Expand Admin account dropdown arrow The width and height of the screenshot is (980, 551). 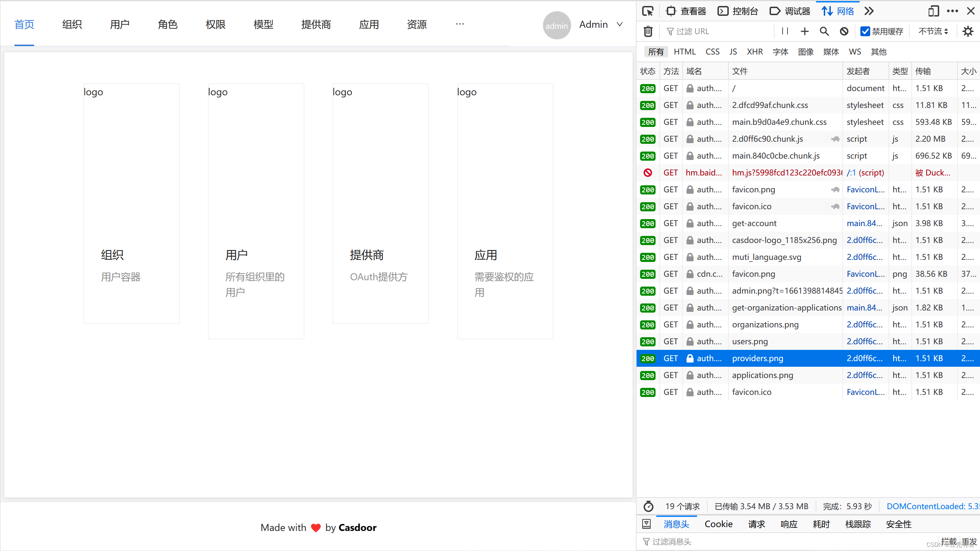620,24
